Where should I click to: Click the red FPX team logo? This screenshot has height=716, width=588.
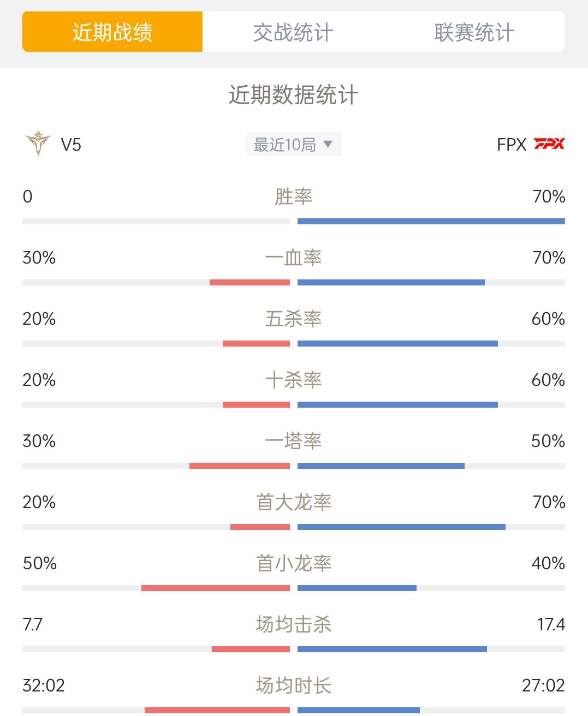coord(549,144)
